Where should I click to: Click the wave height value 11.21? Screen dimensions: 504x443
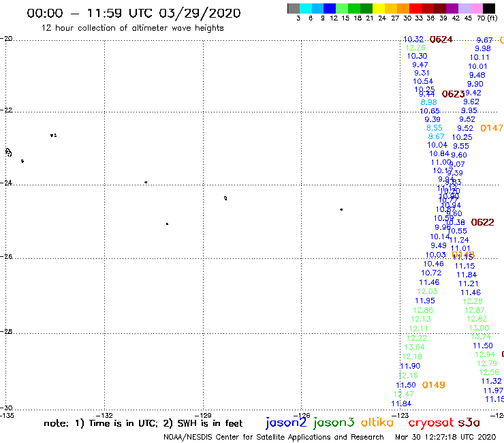coord(469,284)
